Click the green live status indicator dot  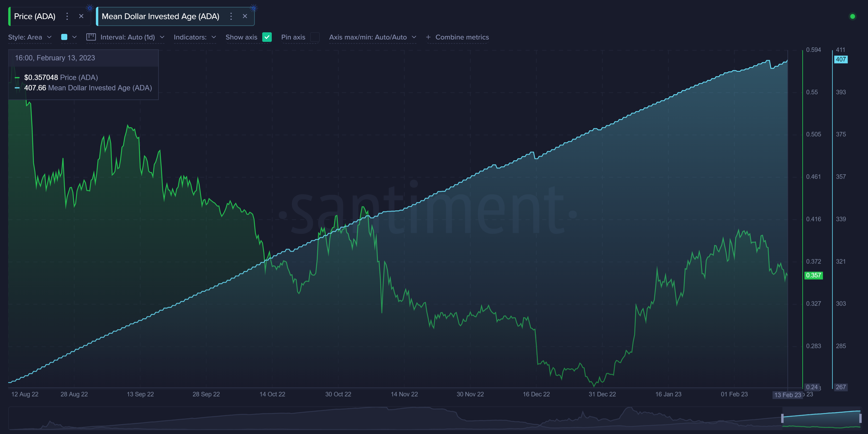tap(852, 16)
